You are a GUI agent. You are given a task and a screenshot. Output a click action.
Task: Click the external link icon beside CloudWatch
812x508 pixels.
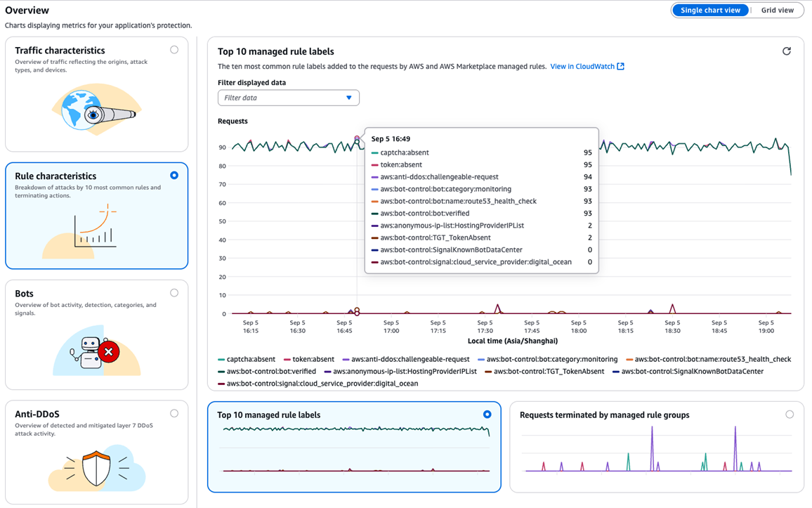[x=620, y=67]
